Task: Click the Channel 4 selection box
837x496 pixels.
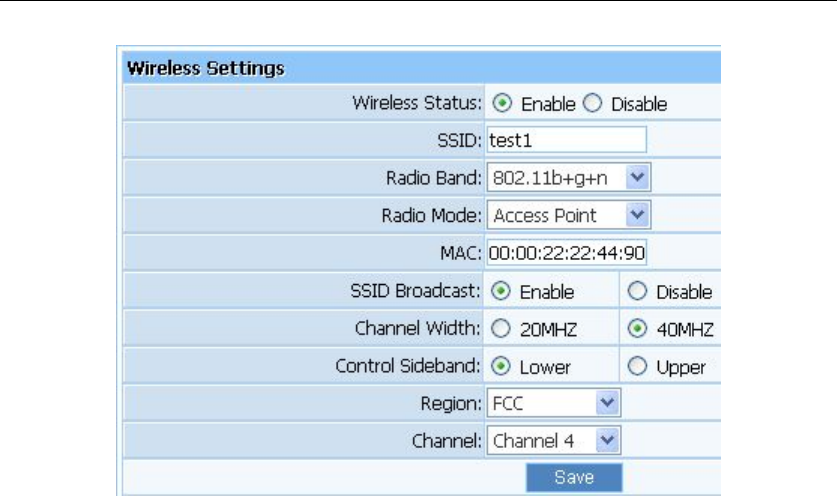Action: [554, 440]
